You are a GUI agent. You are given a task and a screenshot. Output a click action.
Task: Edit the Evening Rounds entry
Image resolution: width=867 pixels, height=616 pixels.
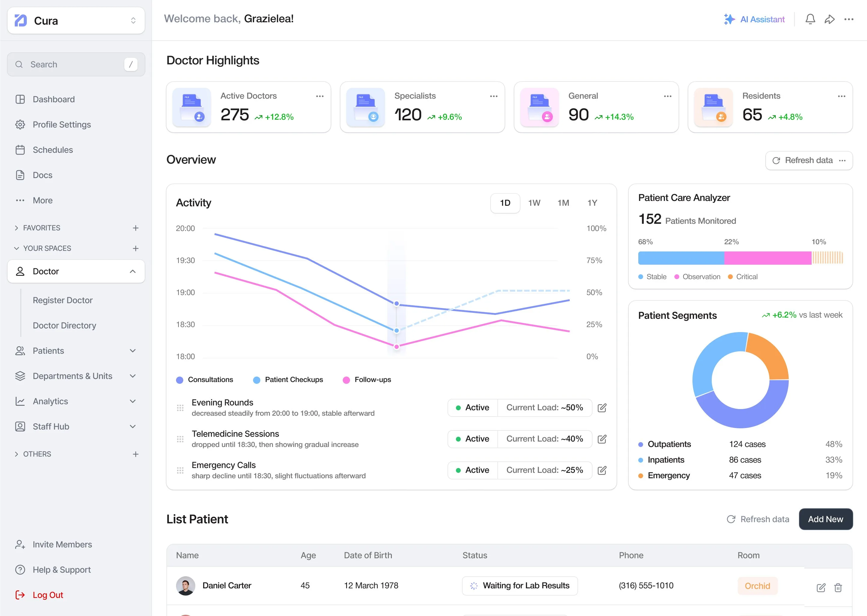click(602, 408)
